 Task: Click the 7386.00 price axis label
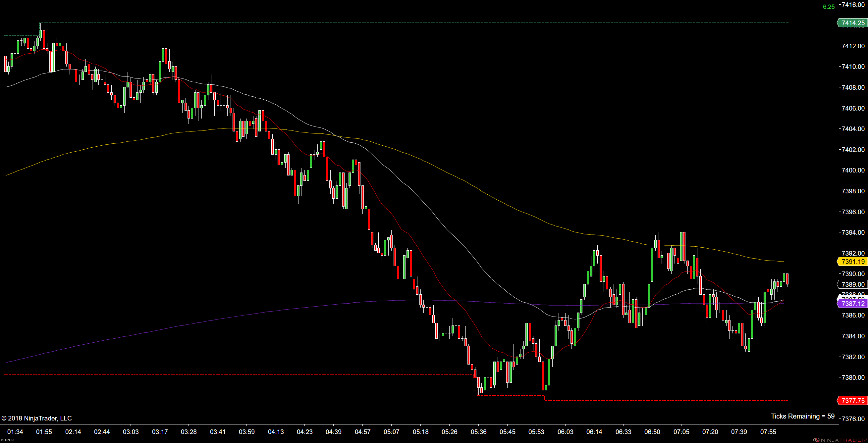853,316
